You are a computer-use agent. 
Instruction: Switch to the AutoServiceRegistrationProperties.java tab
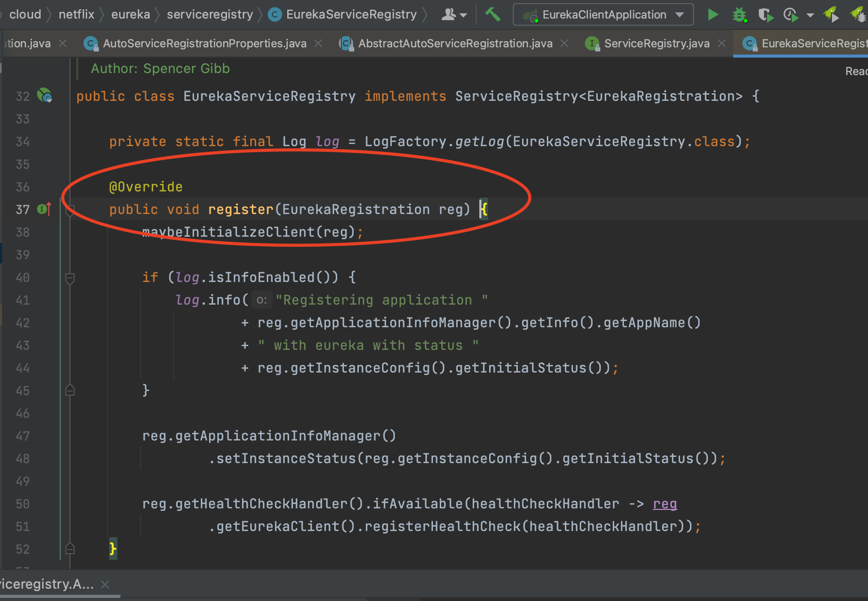click(x=204, y=44)
